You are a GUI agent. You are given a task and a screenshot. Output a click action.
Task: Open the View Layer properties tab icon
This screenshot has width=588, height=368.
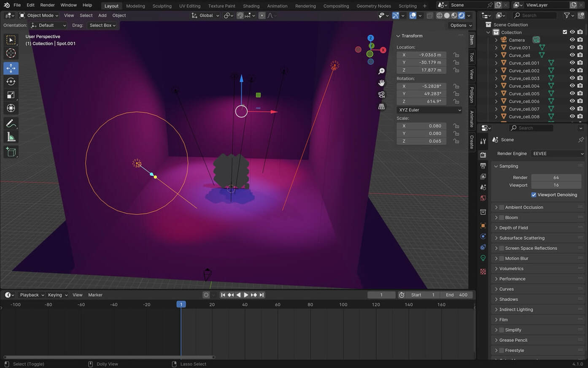483,176
